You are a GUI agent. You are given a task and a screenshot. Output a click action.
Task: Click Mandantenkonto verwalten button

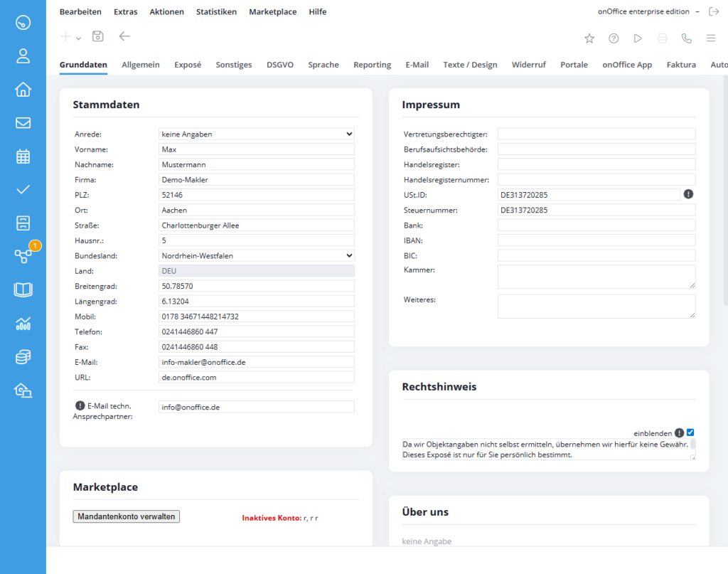click(126, 517)
